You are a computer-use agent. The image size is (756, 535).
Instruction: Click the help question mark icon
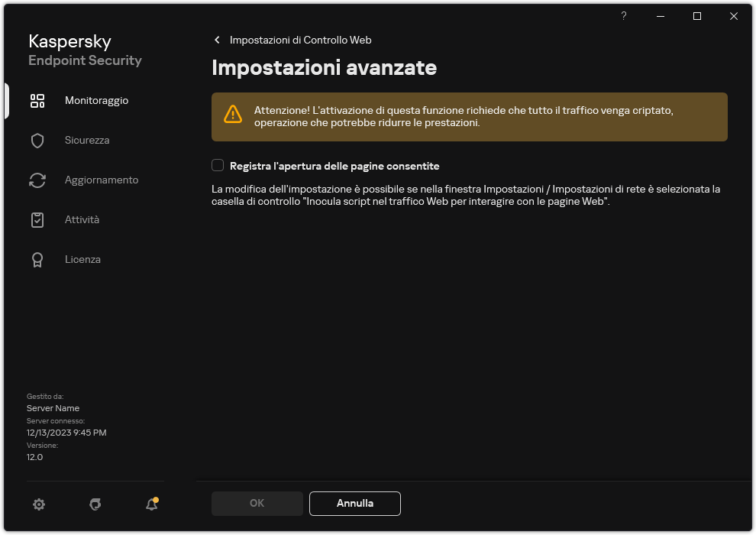pos(623,16)
